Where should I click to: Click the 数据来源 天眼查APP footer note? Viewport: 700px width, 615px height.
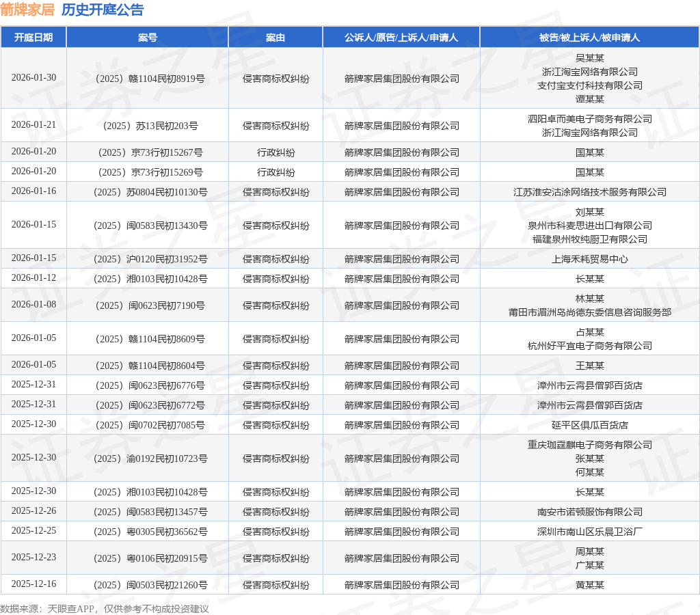[x=105, y=609]
